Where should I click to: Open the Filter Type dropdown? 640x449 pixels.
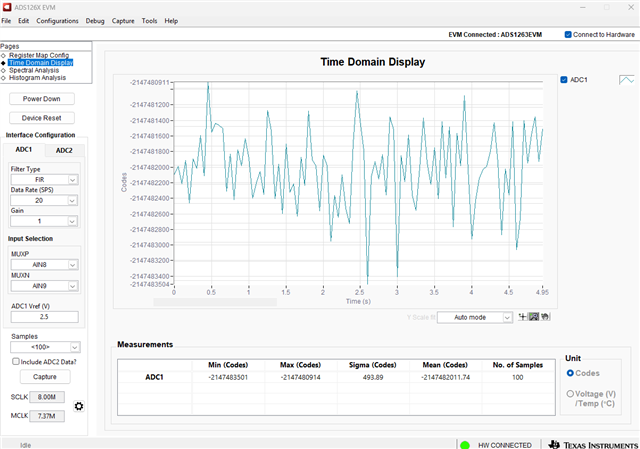(44, 180)
